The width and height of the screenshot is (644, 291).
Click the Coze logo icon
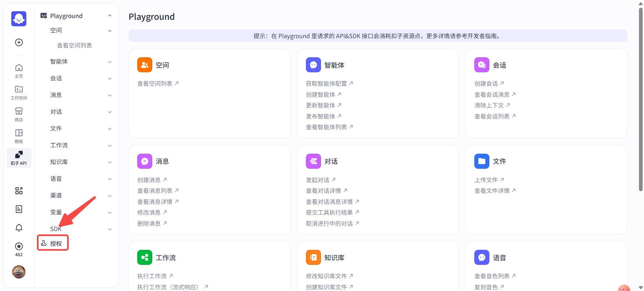(19, 19)
